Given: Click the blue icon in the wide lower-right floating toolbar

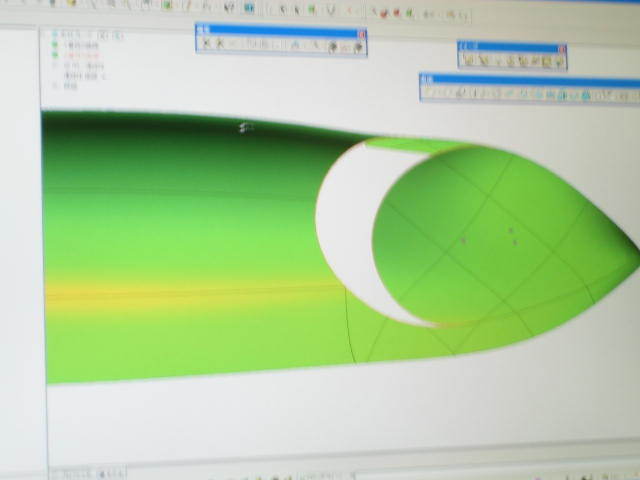Looking at the screenshot, I should tap(587, 96).
